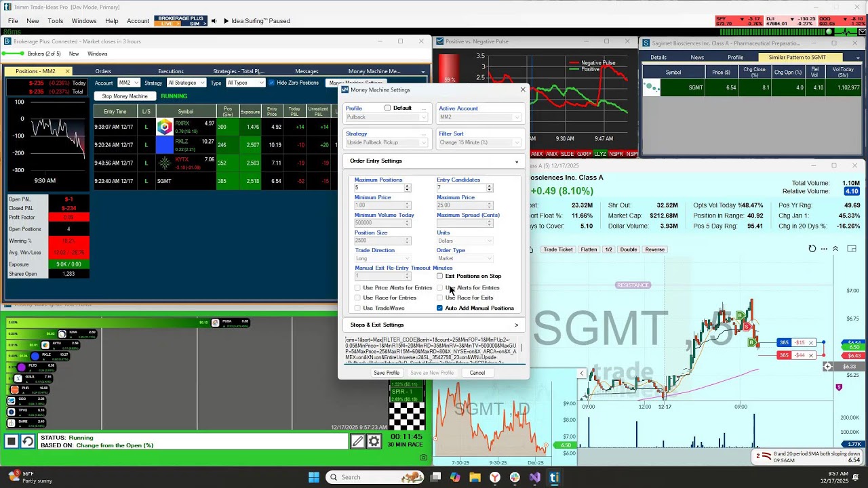Open File Explorer from the taskbar
The height and width of the screenshot is (488, 868).
click(475, 477)
